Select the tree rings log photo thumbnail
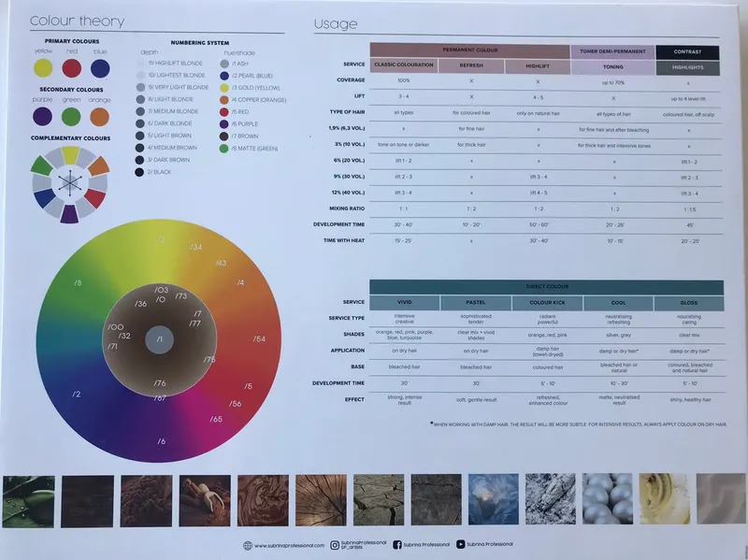Screen dimensions: 748x560 pos(321,500)
